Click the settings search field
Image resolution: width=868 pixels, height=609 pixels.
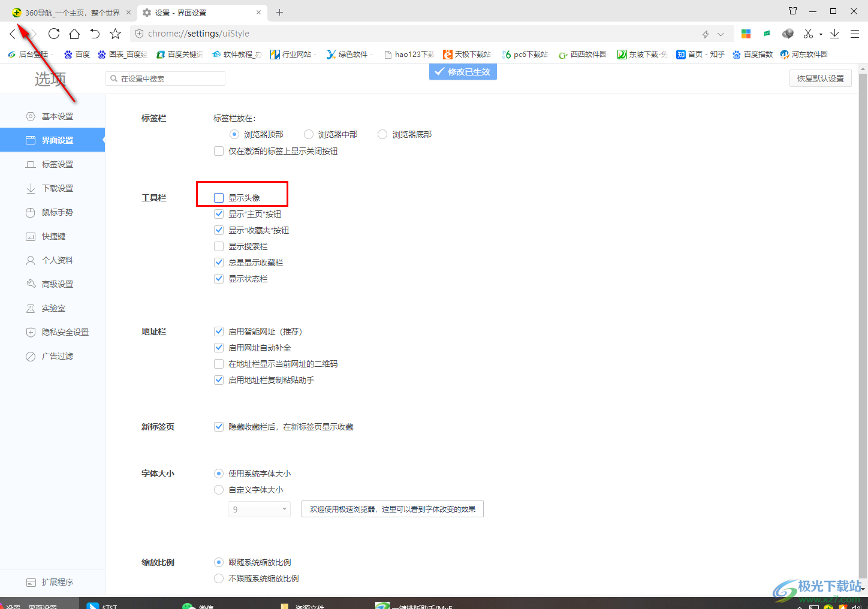coord(165,79)
